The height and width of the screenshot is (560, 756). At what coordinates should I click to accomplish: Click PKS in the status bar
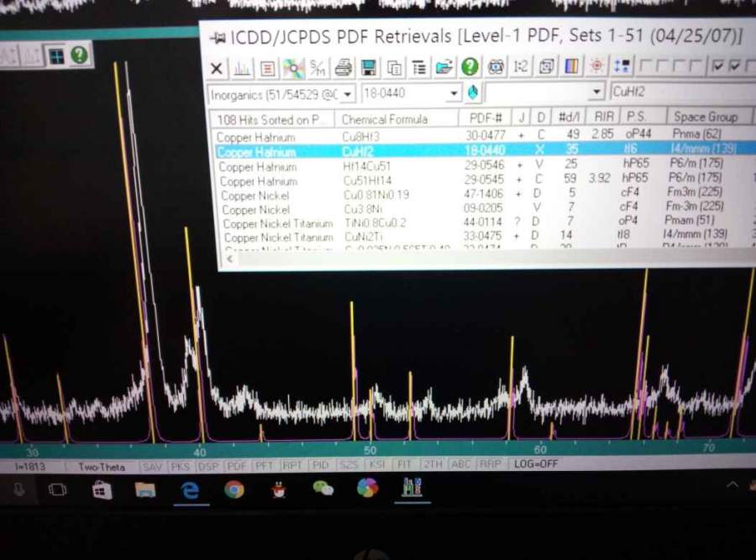[x=181, y=466]
